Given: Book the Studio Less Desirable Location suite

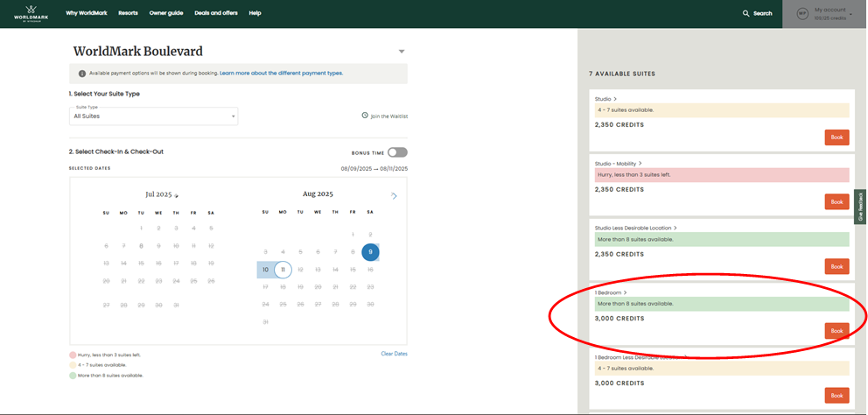Looking at the screenshot, I should (836, 266).
